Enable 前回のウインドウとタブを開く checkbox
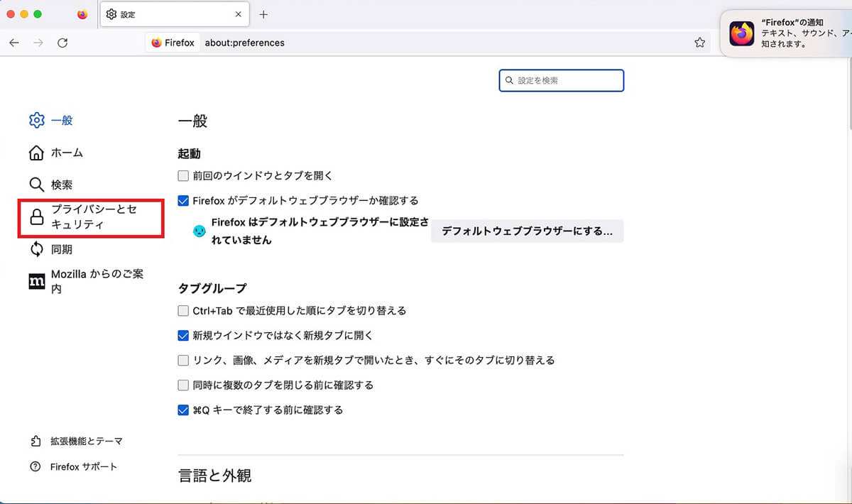This screenshot has width=852, height=504. 183,175
